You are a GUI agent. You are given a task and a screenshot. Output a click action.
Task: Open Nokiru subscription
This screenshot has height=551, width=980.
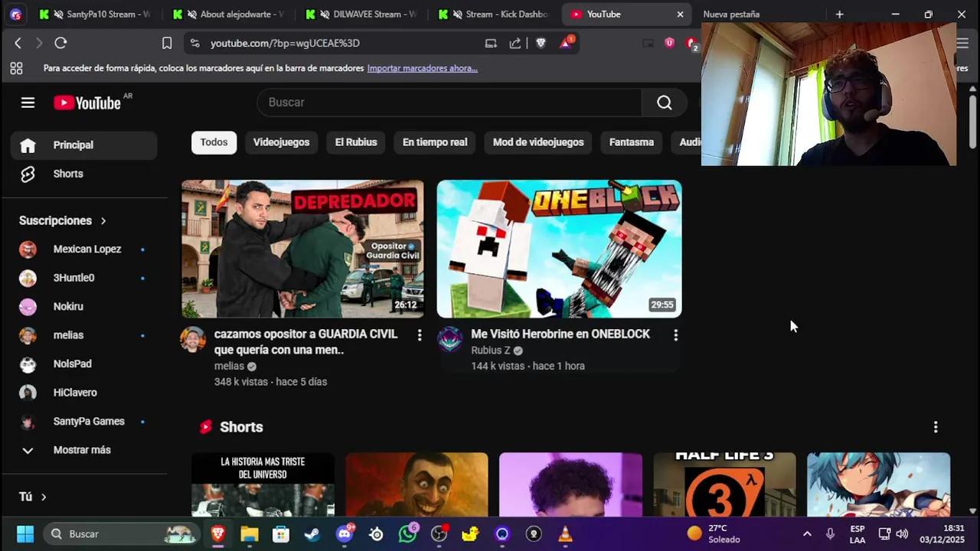tap(84, 307)
